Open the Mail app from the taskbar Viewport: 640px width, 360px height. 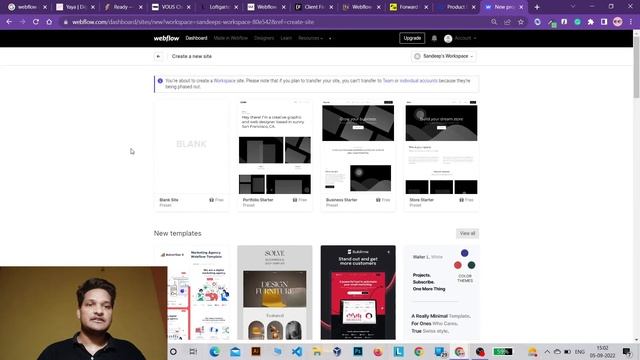(235, 351)
